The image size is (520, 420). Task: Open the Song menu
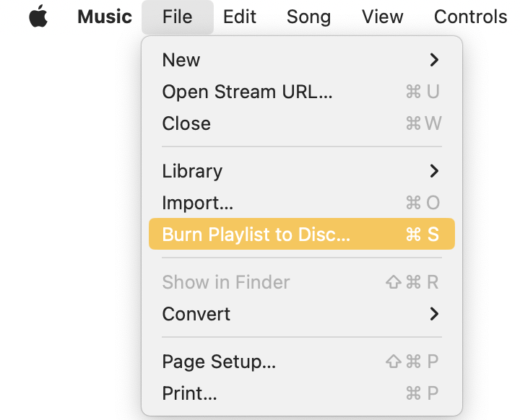point(308,17)
